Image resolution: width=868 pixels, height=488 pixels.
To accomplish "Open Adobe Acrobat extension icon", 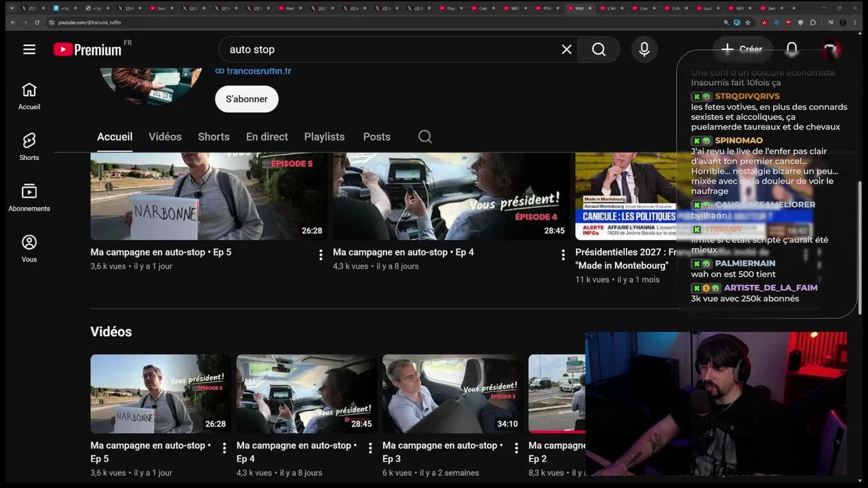I will pos(764,22).
